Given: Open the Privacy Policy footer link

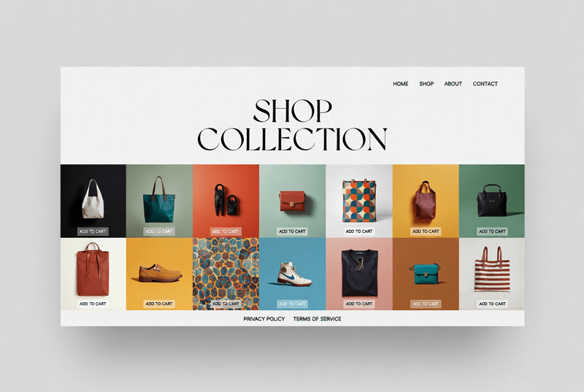Looking at the screenshot, I should click(x=264, y=319).
